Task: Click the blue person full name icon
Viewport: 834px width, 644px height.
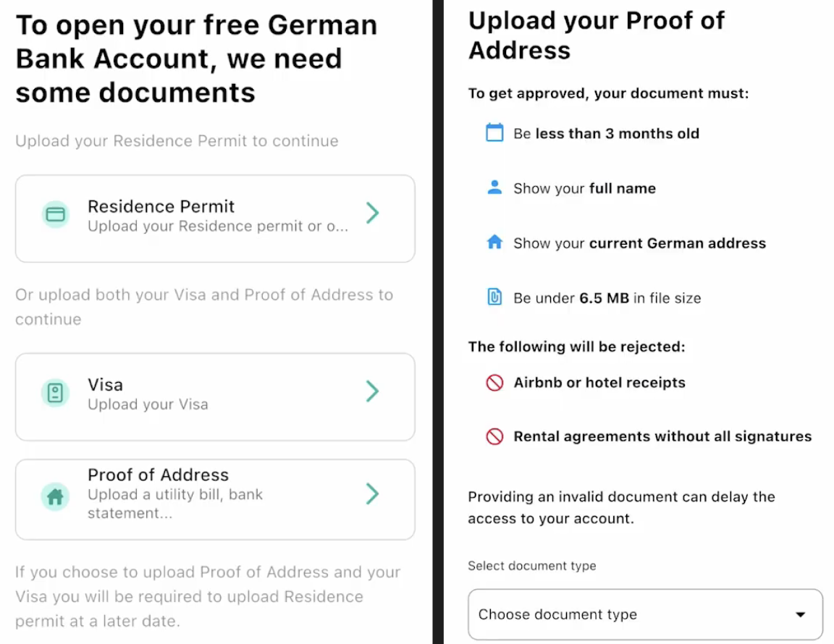Action: tap(494, 188)
